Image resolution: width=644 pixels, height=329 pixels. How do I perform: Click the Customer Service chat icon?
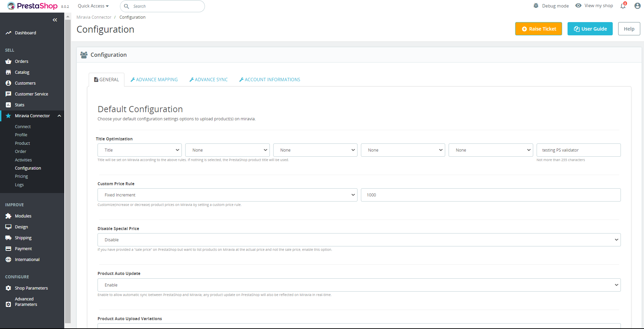pos(8,94)
